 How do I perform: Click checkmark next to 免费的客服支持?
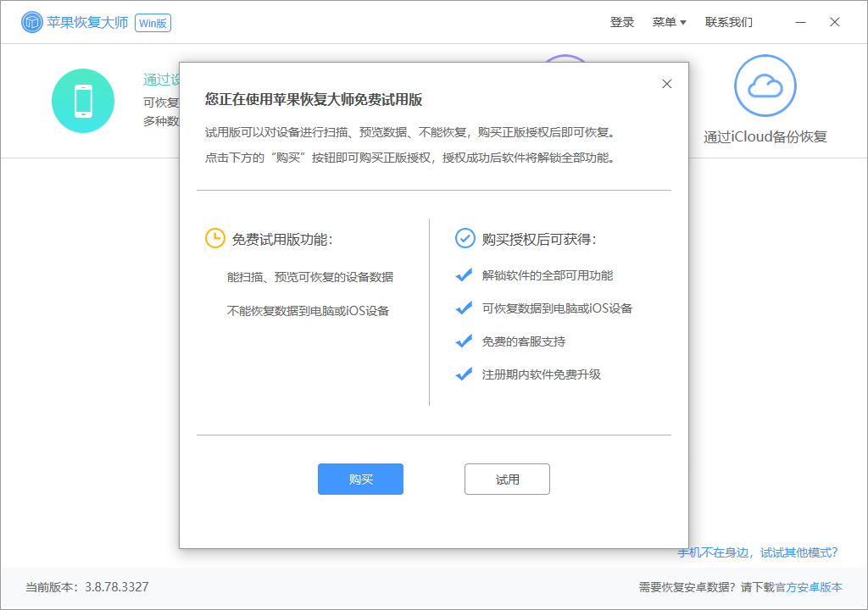[464, 341]
